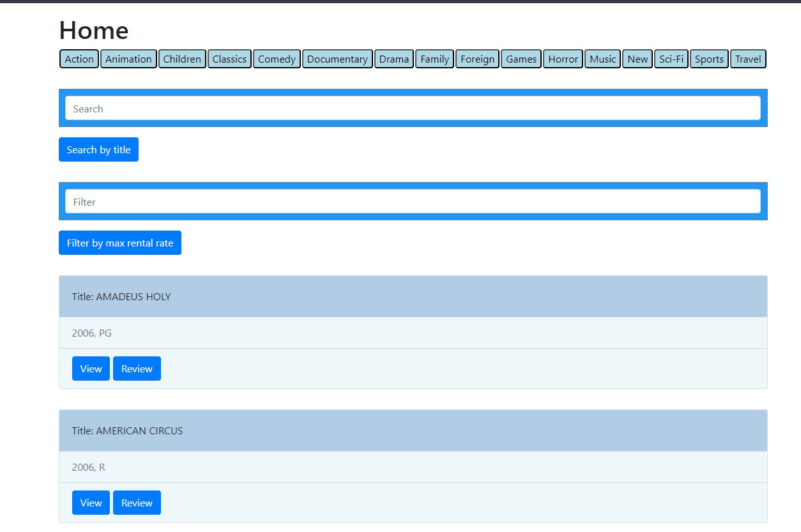This screenshot has height=532, width=801.
Task: Choose the Foreign genre button
Action: tap(477, 59)
